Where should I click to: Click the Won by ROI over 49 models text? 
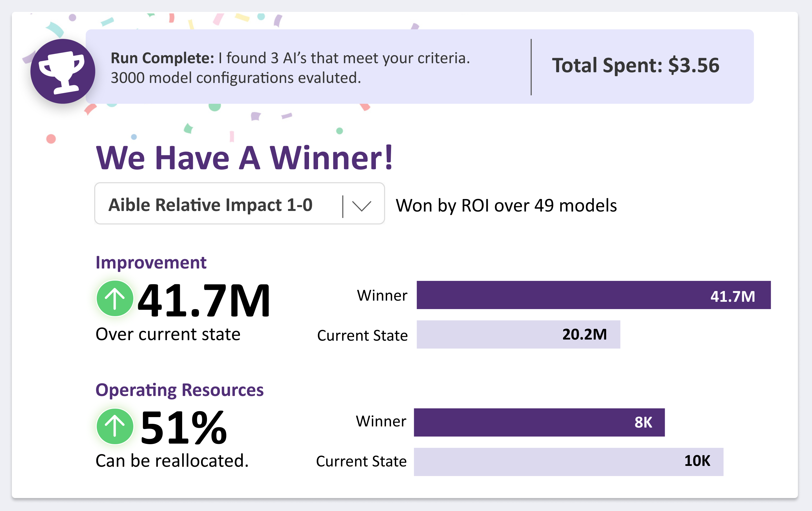click(x=506, y=205)
